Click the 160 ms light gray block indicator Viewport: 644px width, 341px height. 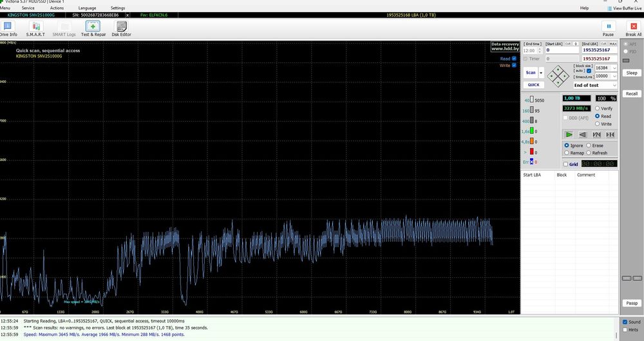(532, 110)
